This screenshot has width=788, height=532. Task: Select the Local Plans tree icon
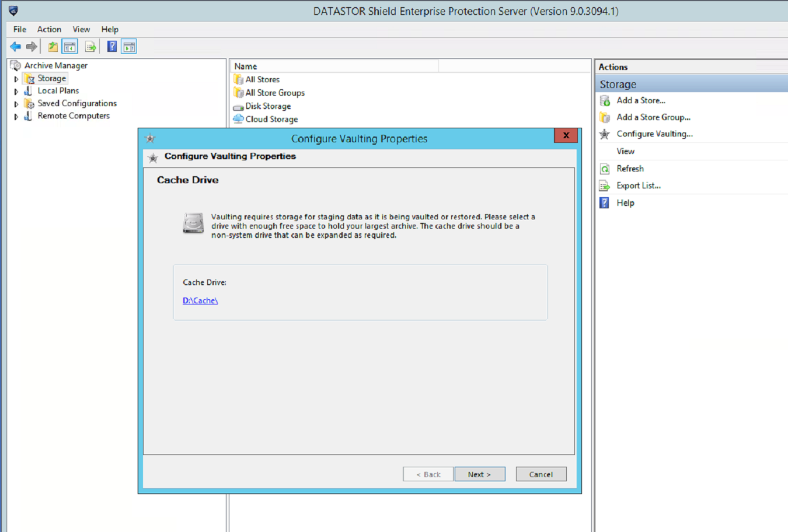(28, 90)
